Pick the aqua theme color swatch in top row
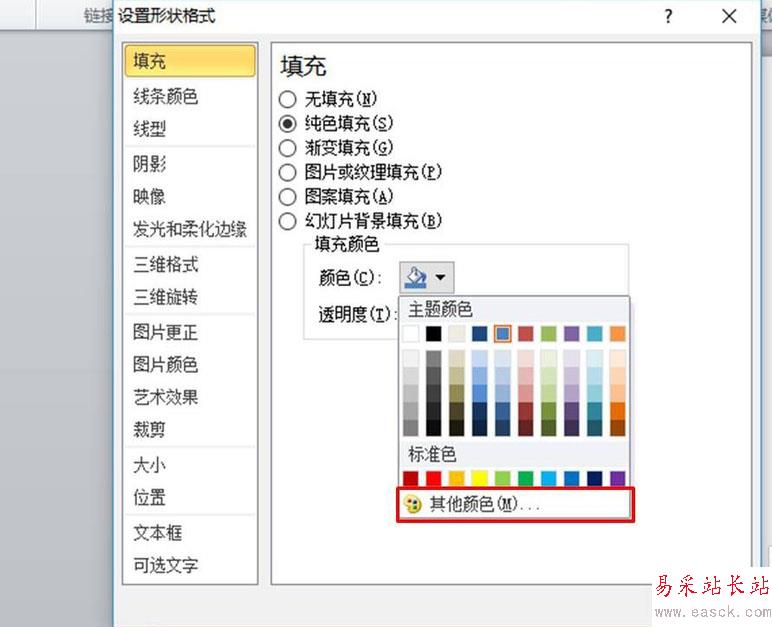Viewport: 772px width, 627px height. pyautogui.click(x=595, y=333)
